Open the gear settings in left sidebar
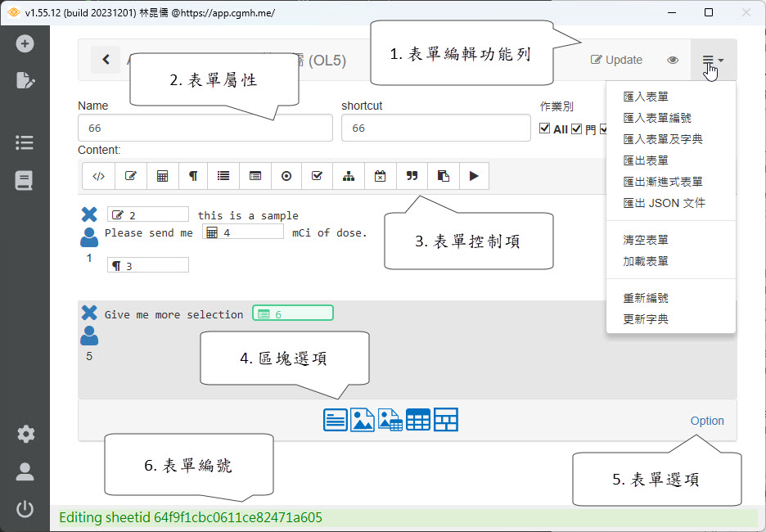Image resolution: width=766 pixels, height=532 pixels. (25, 434)
